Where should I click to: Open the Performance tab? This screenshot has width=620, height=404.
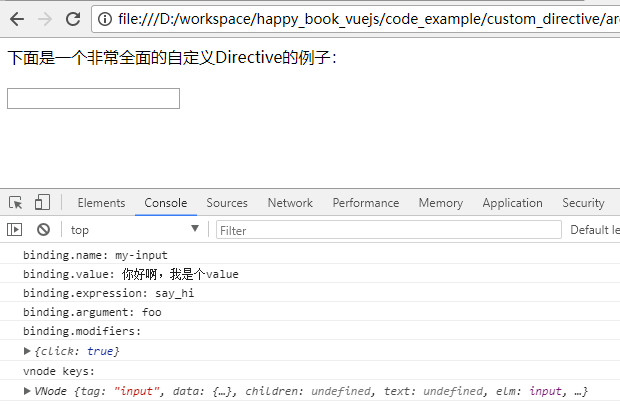coord(365,203)
